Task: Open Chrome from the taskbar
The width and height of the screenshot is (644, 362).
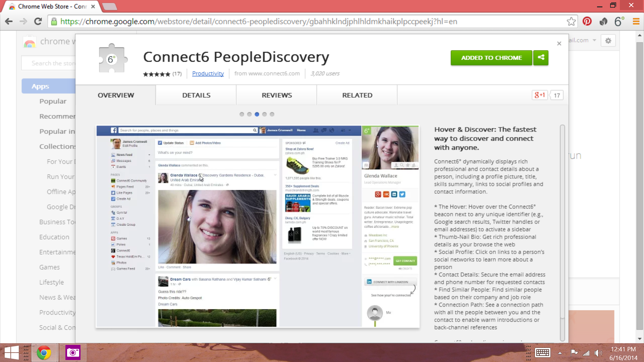Action: pos(44,353)
